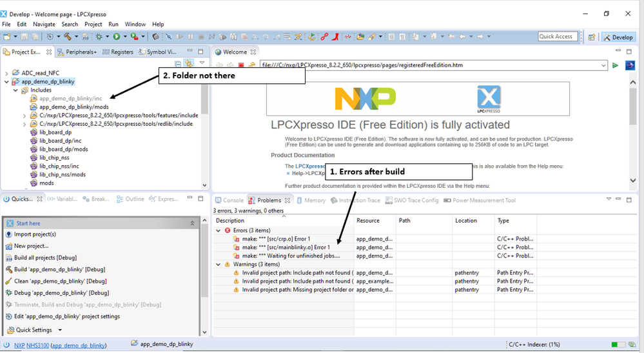
Task: Open dropdown arrow next to Debug bug icon
Action: coord(108,37)
